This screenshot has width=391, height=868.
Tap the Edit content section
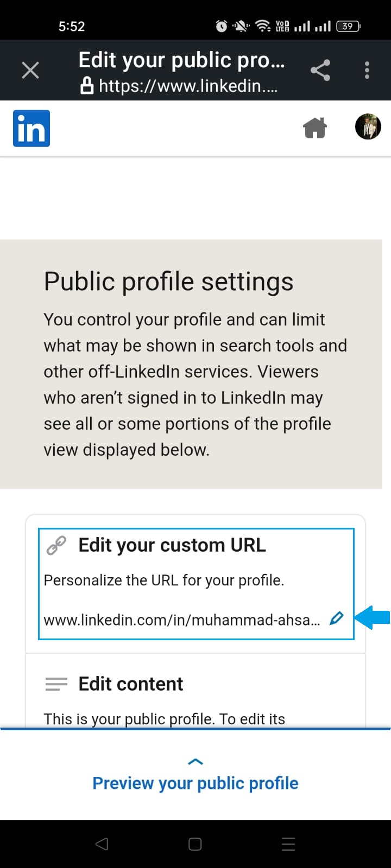(130, 684)
